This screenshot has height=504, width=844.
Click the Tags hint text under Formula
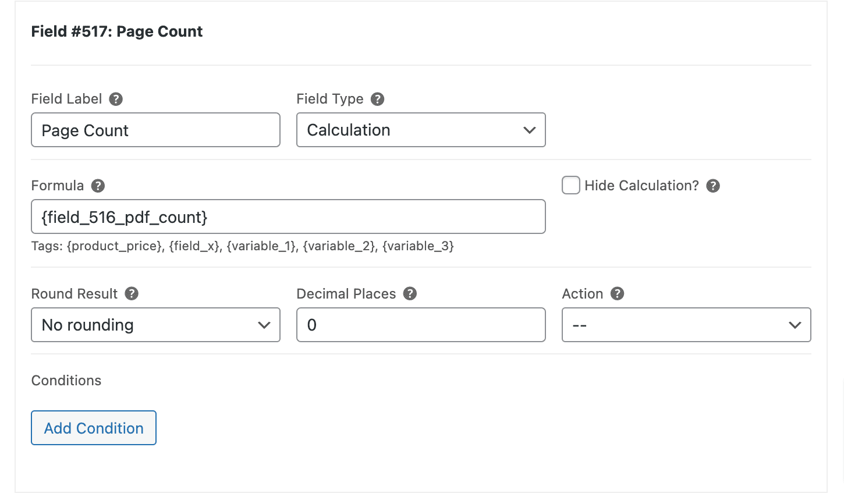[x=243, y=246]
